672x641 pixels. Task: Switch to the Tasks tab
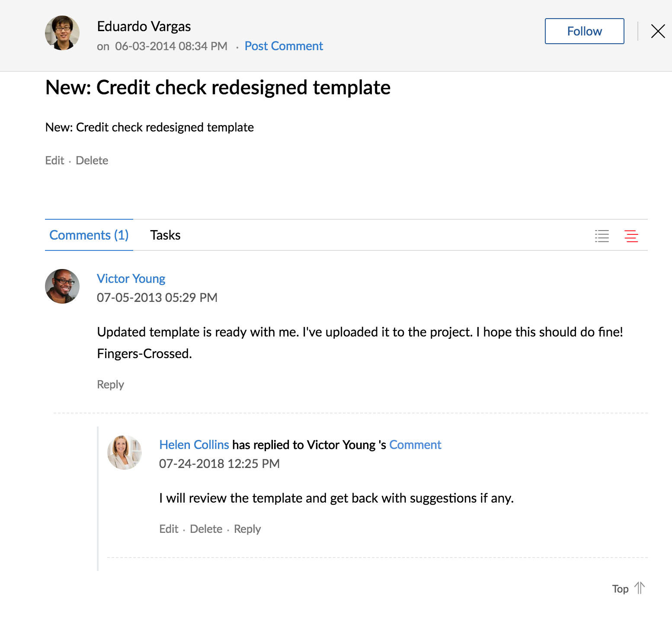click(x=165, y=235)
